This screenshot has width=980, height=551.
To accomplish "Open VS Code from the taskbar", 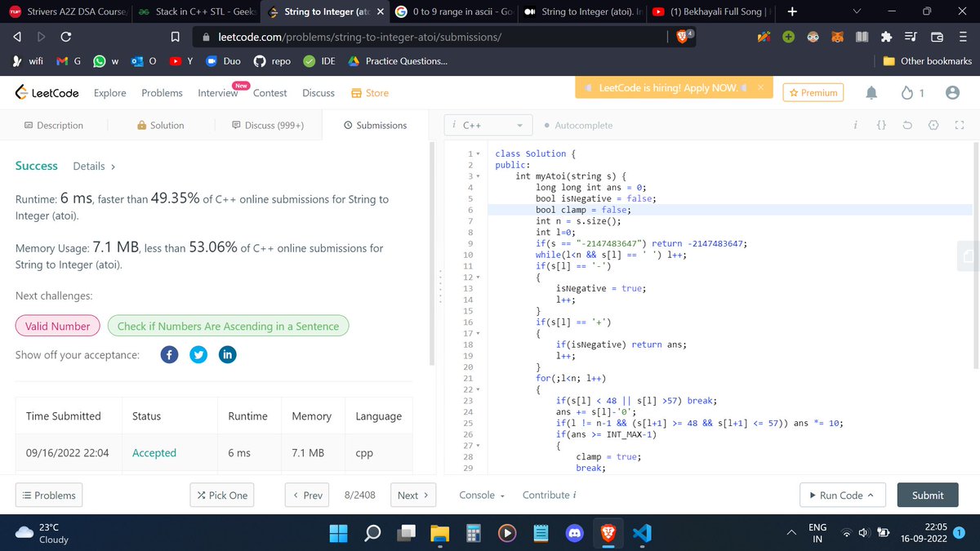I will 641,533.
